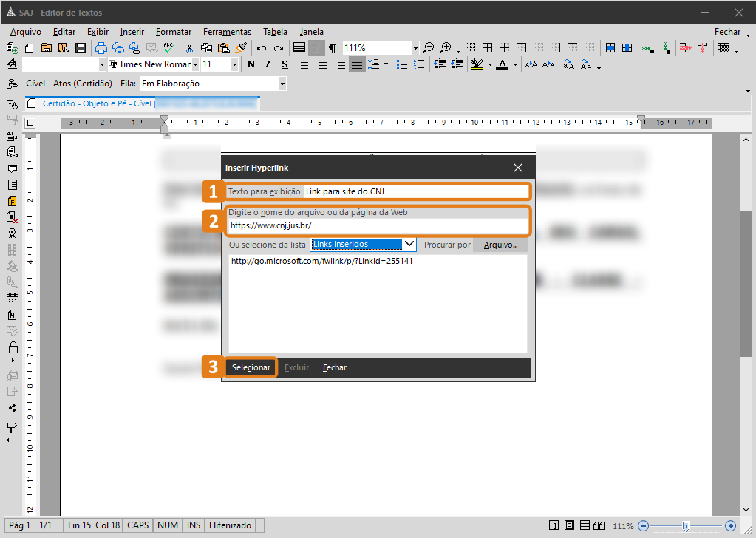Expand the zoom percentage dropdown
Screen dimensions: 756x538
tap(415, 48)
